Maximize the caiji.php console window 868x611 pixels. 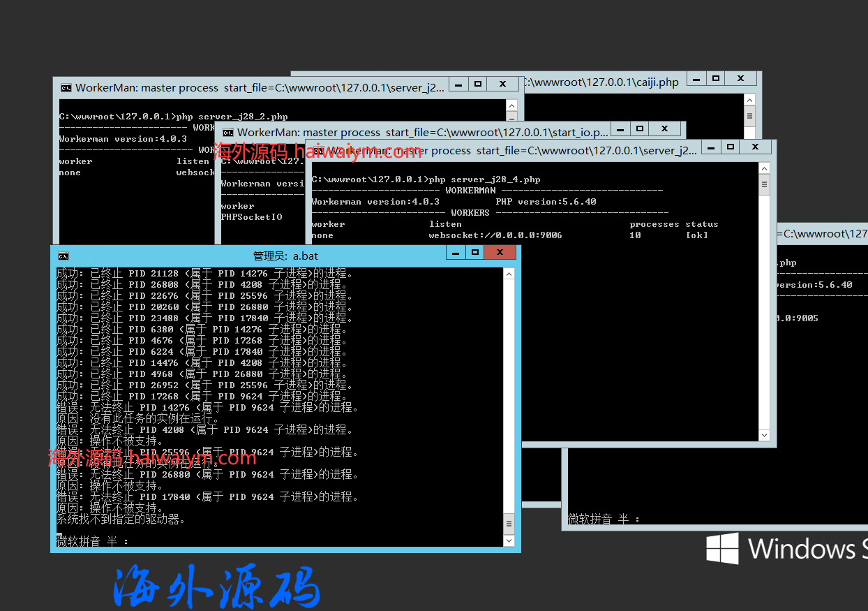716,79
